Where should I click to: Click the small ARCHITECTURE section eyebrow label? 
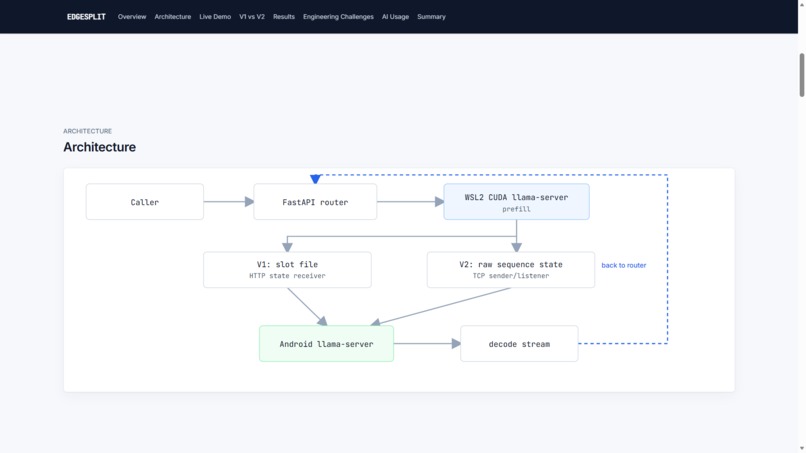[x=87, y=131]
